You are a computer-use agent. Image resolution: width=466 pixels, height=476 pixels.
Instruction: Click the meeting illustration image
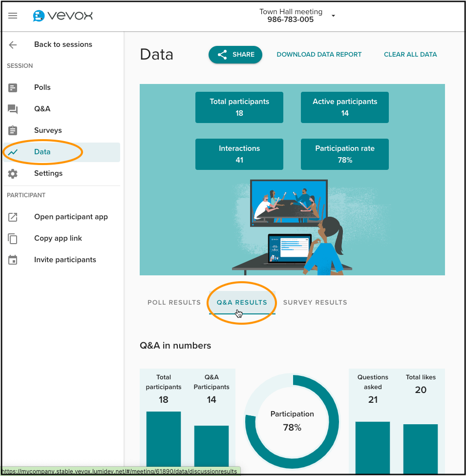pyautogui.click(x=292, y=227)
